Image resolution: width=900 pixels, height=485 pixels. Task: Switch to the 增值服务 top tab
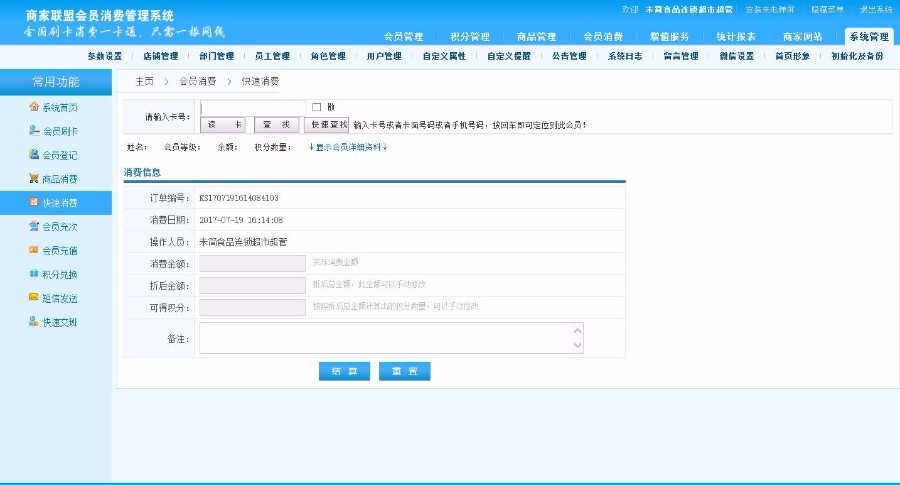(x=669, y=37)
